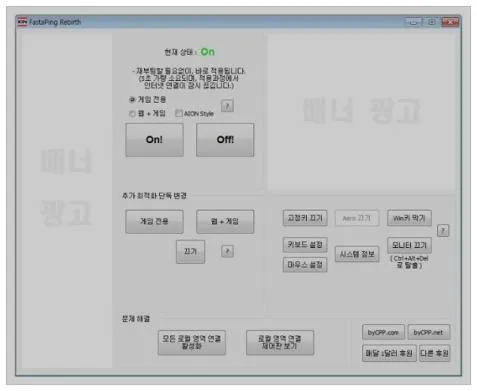The height and width of the screenshot is (391, 477).
Task: Show 시스템 정보 system information
Action: [x=357, y=254]
